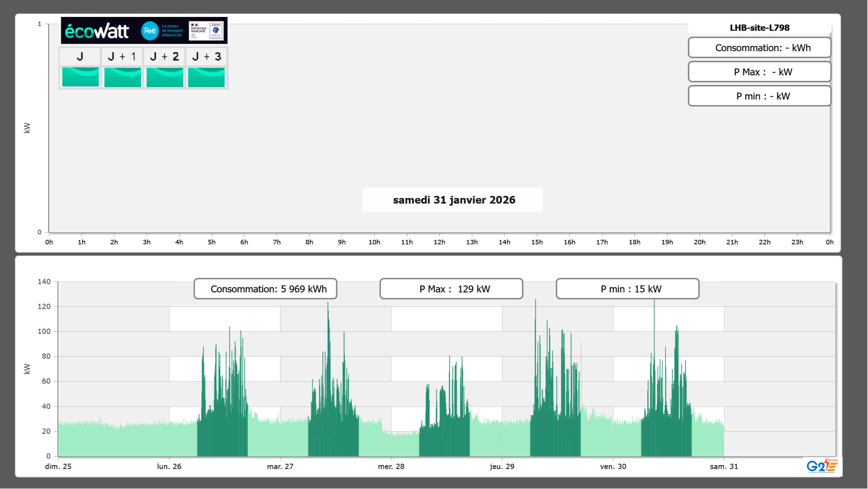Click the top Consommation: - kWh box
The height and width of the screenshot is (489, 868).
pyautogui.click(x=759, y=48)
